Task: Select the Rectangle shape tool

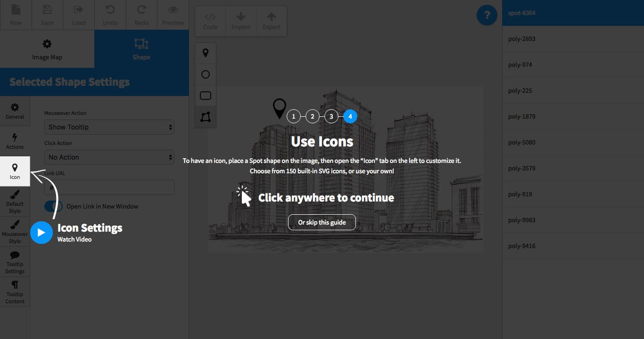Action: 206,96
